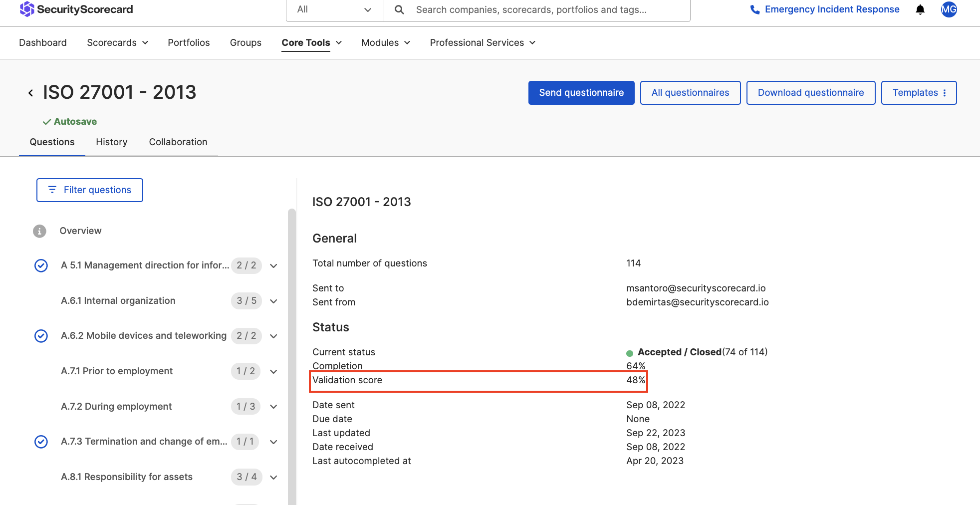Expand the A.6.2 Mobile devices chevron
The image size is (980, 505).
[x=273, y=336]
